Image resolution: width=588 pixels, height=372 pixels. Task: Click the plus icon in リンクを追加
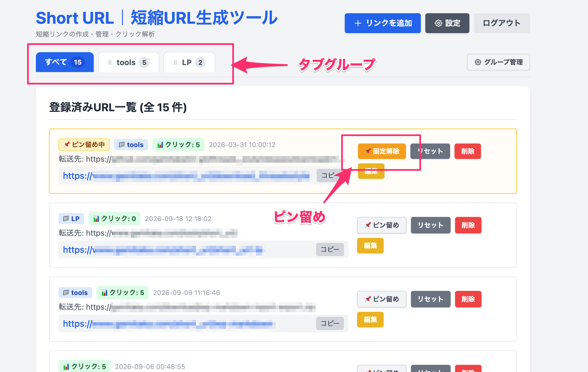(358, 23)
